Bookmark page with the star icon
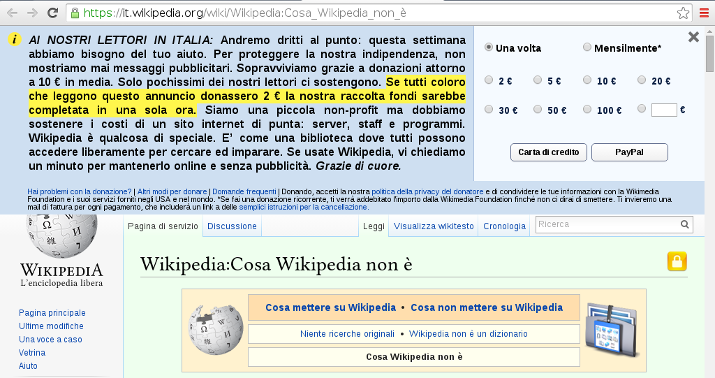This screenshot has height=378, width=715. (x=683, y=13)
